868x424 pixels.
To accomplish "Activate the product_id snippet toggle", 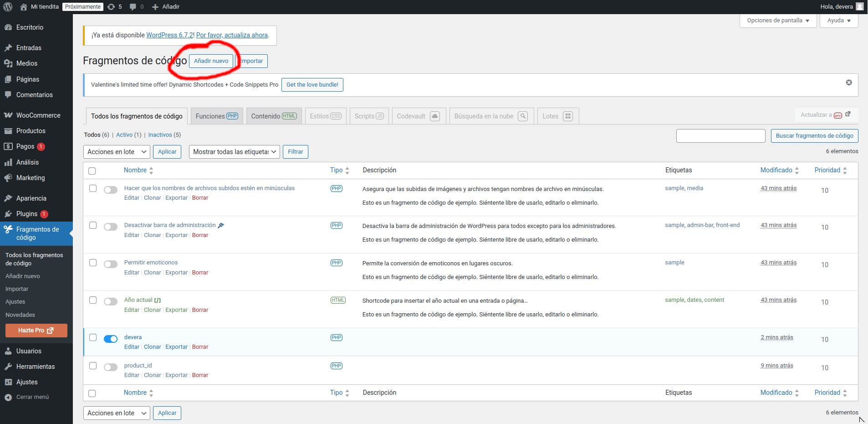I will tap(111, 367).
